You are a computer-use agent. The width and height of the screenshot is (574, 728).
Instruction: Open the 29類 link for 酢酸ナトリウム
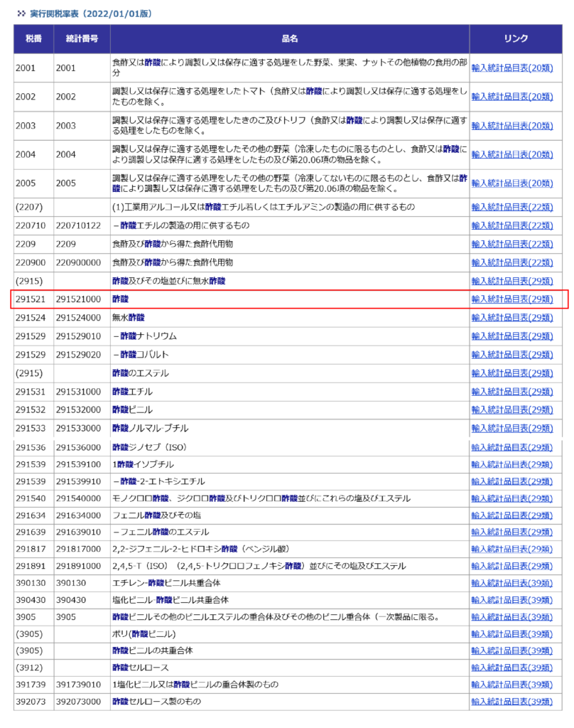click(512, 336)
